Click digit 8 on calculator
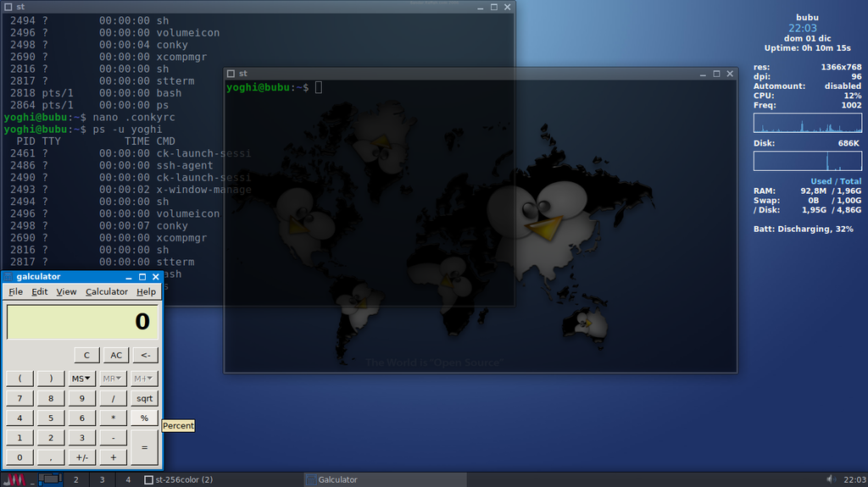868x487 pixels. click(x=51, y=398)
